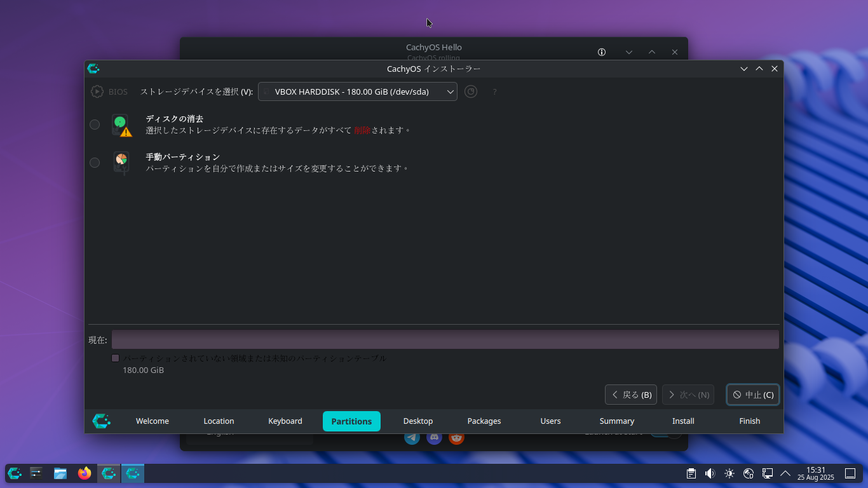
Task: Close the CachyOS installer window
Action: 775,69
